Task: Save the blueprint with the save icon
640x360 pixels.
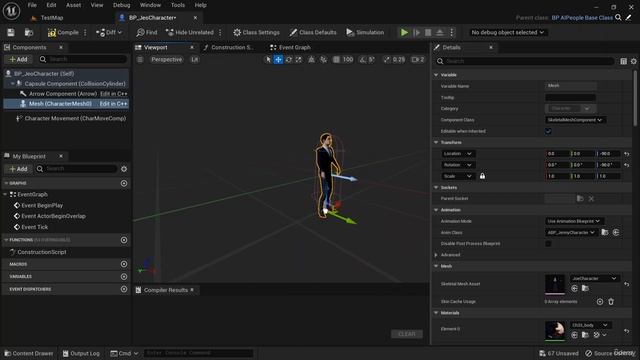Action: 11,32
